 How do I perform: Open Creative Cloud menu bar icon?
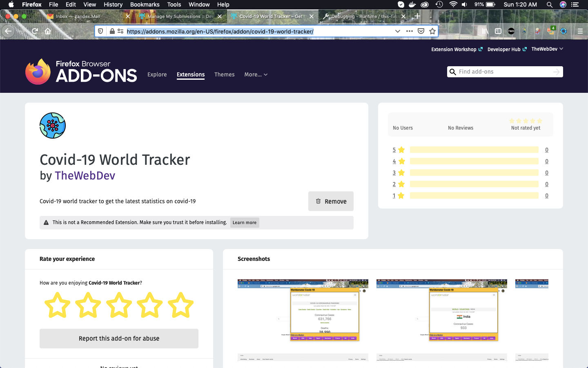pos(425,4)
